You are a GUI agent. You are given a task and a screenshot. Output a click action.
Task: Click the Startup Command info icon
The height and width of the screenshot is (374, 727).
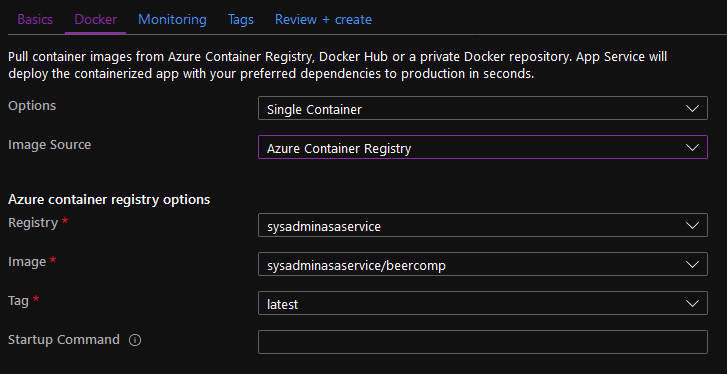click(135, 341)
